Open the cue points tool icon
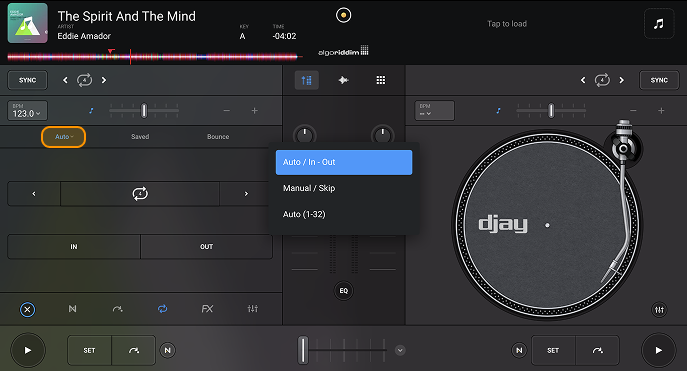 [72, 309]
